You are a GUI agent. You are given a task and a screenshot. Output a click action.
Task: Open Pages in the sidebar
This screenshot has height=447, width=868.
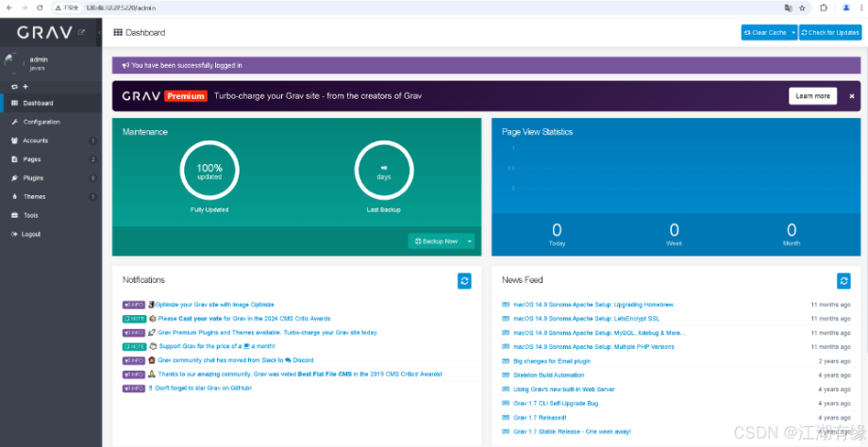coord(51,159)
